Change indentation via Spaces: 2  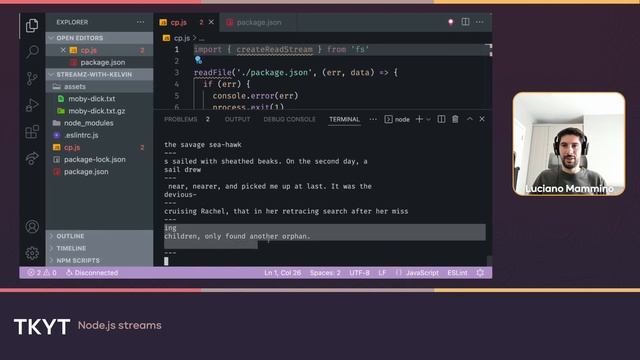(x=325, y=273)
